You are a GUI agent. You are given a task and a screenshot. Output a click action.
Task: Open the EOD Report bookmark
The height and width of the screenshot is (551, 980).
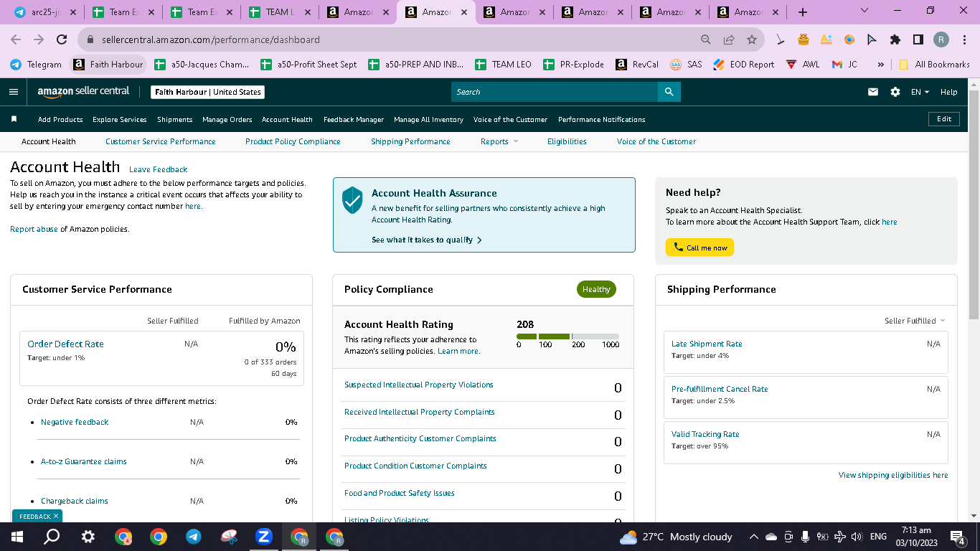tap(743, 65)
